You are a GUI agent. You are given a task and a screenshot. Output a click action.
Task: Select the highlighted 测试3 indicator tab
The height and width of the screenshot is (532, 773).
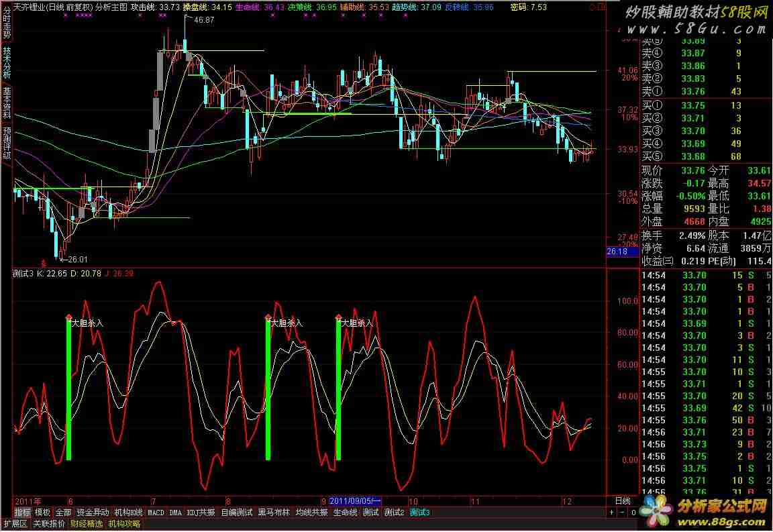(x=419, y=513)
